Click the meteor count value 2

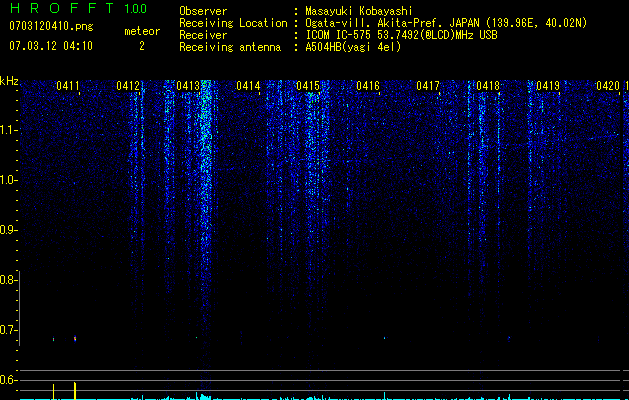142,46
